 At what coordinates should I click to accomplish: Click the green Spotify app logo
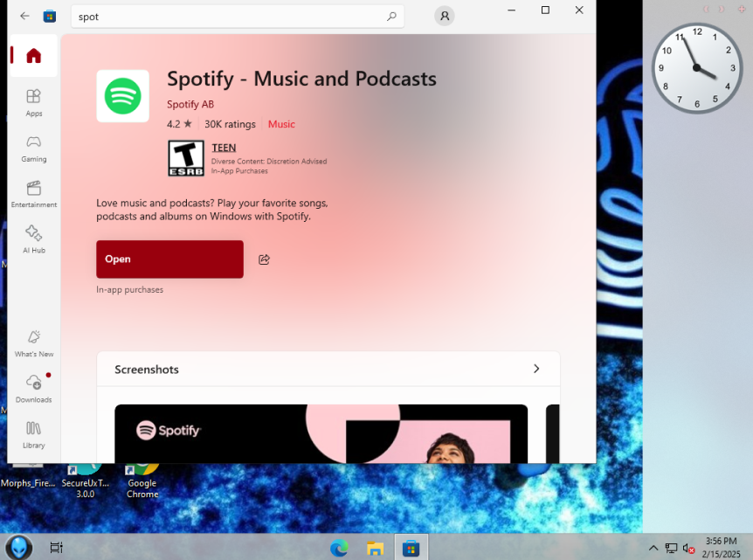pyautogui.click(x=123, y=96)
